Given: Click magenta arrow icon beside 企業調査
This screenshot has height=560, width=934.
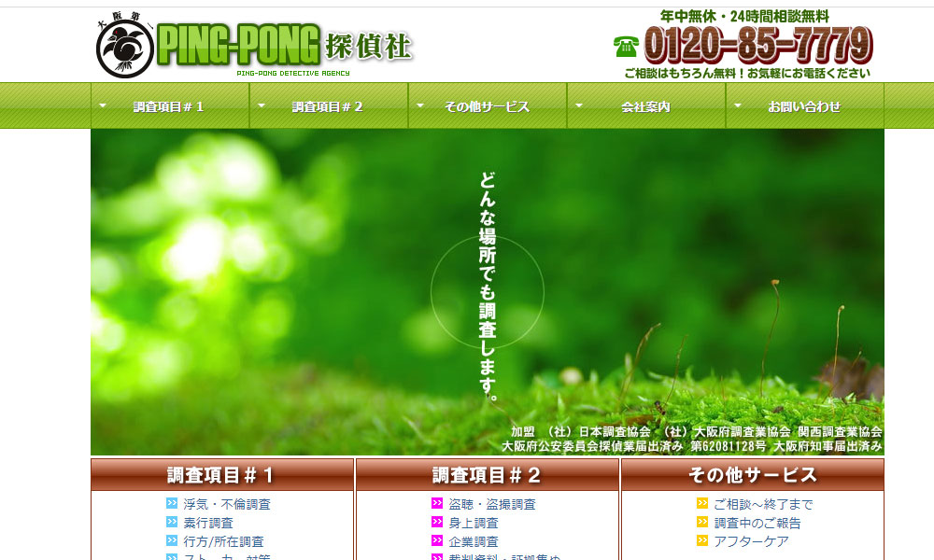Looking at the screenshot, I should coord(437,541).
